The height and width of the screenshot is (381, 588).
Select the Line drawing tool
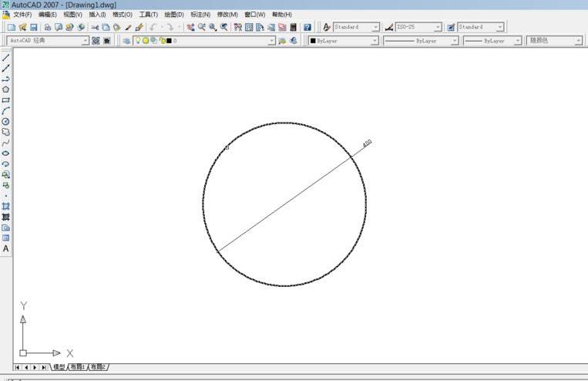click(x=5, y=58)
